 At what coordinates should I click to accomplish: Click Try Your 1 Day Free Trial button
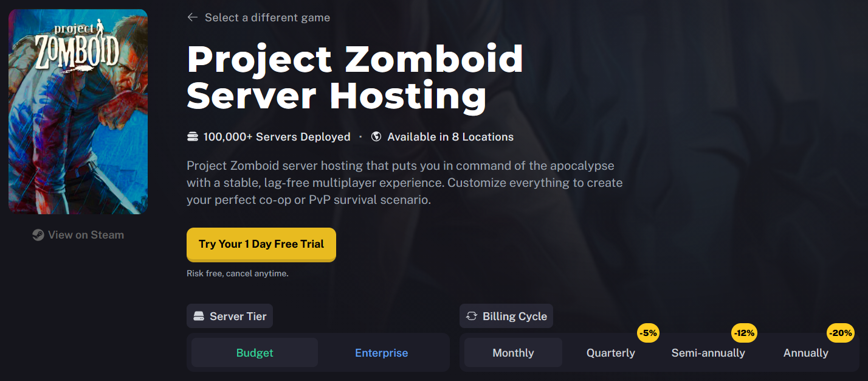(x=261, y=244)
